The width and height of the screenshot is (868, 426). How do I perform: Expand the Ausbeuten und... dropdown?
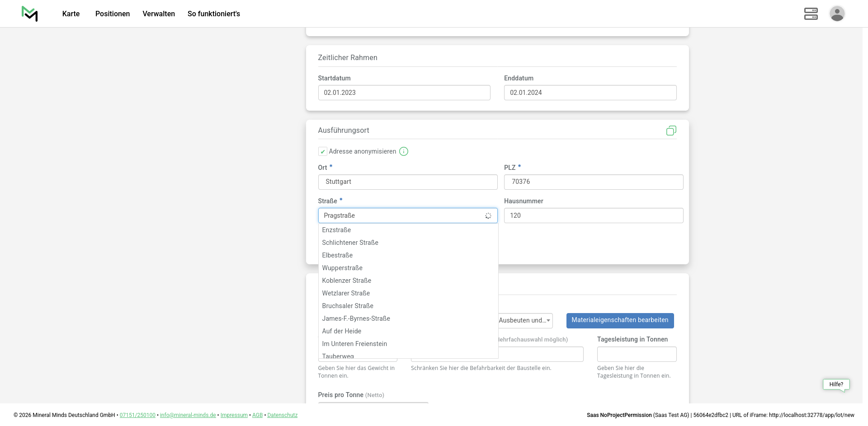(525, 320)
